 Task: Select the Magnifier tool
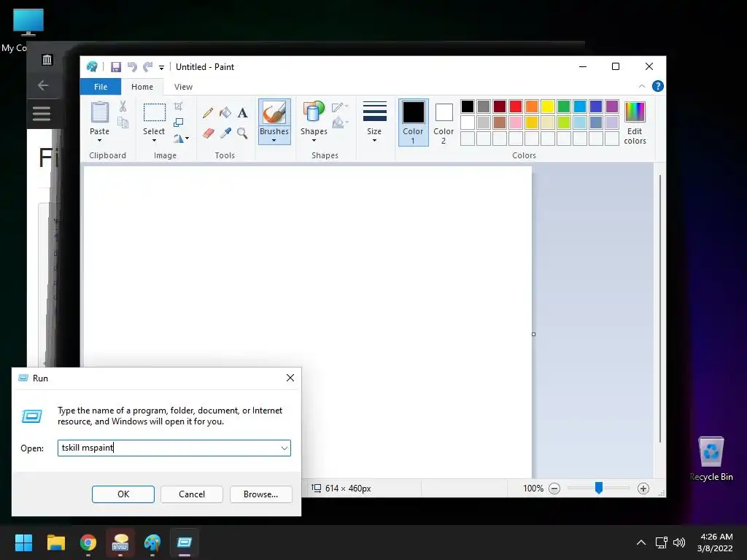(x=242, y=133)
